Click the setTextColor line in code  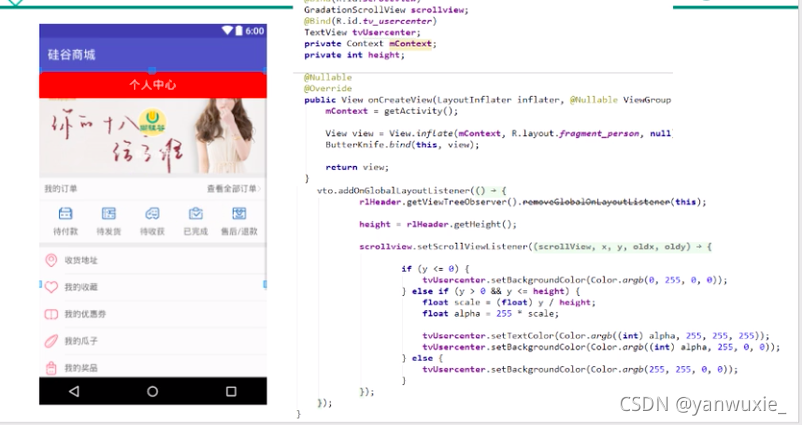coord(596,336)
